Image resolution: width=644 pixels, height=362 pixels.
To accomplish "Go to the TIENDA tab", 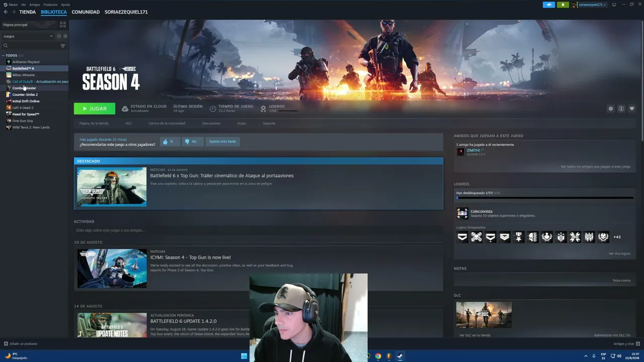I will pos(28,12).
